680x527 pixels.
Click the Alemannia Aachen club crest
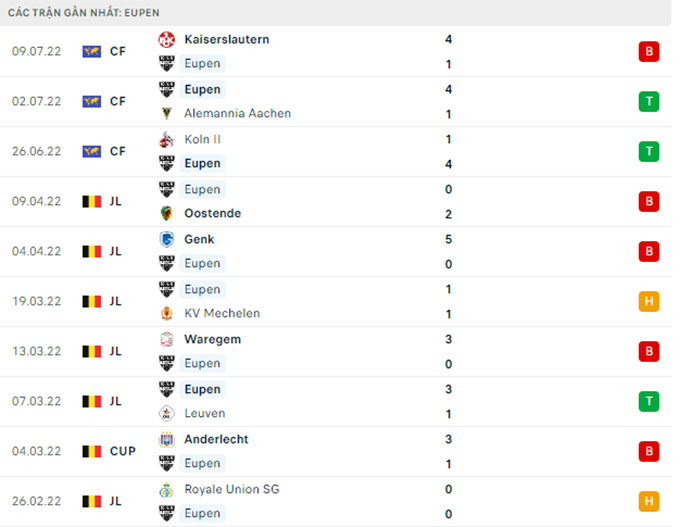point(167,113)
